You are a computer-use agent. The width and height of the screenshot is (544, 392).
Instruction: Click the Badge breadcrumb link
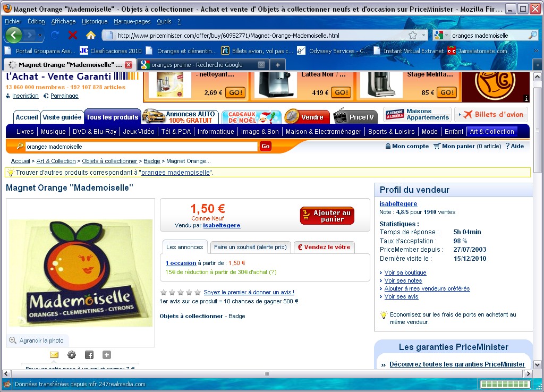click(151, 161)
